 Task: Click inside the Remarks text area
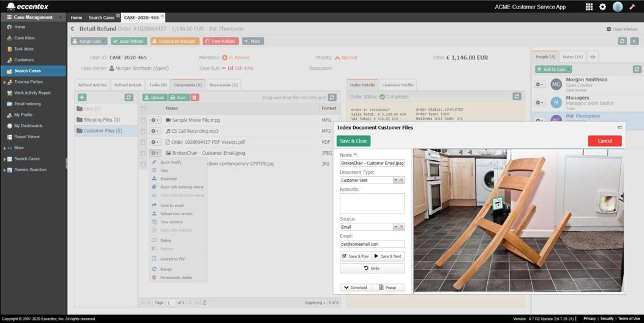pyautogui.click(x=372, y=203)
